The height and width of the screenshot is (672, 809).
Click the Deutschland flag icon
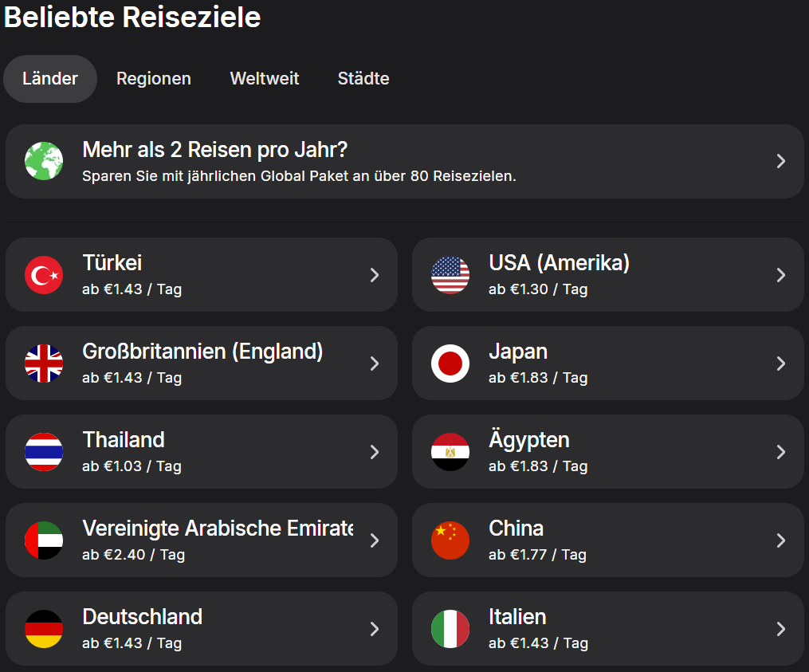pos(44,629)
